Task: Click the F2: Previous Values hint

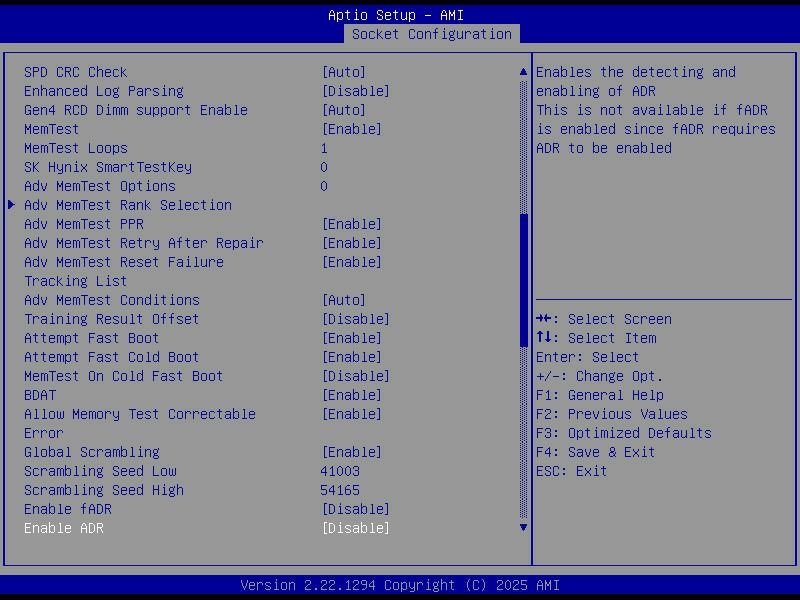Action: [x=612, y=414]
